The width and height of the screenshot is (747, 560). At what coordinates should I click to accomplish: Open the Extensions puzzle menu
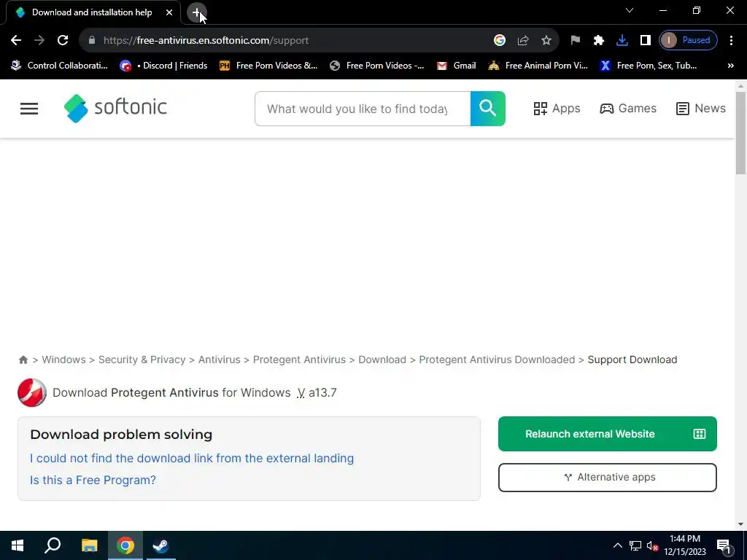[x=598, y=40]
